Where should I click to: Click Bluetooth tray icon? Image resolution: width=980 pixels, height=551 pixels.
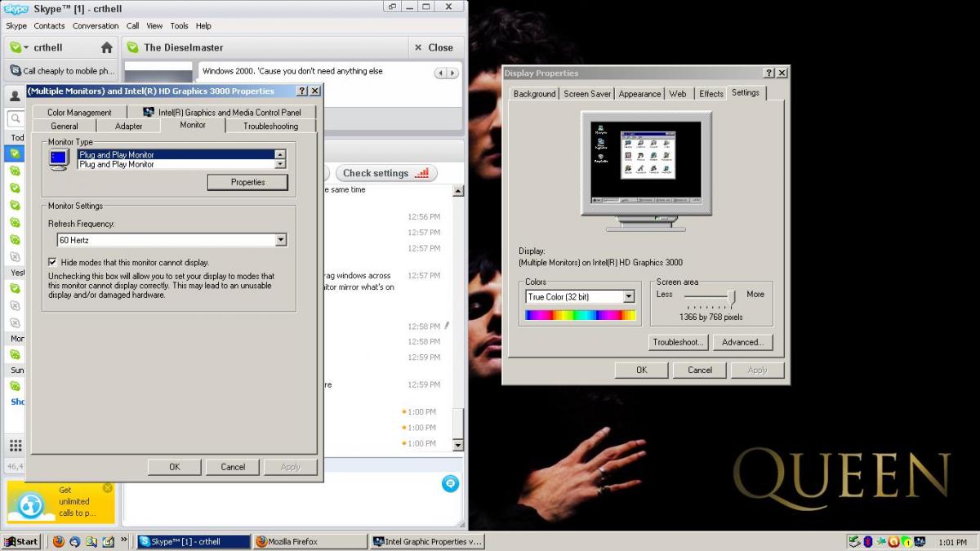[x=868, y=541]
